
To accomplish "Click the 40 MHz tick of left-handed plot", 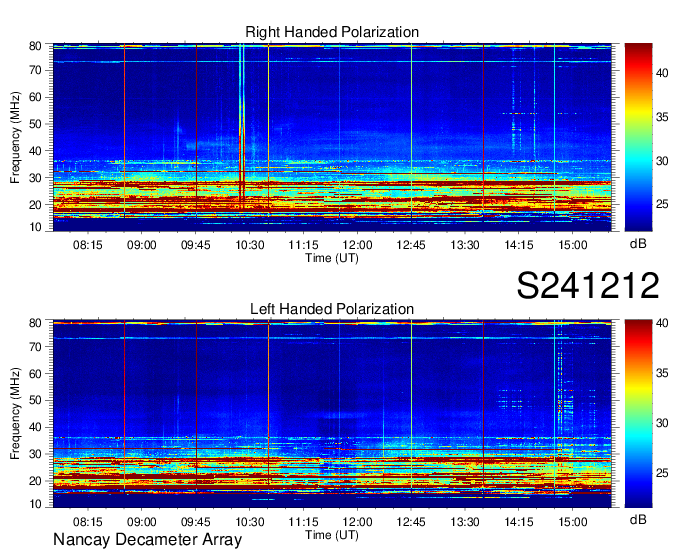I will (x=35, y=428).
